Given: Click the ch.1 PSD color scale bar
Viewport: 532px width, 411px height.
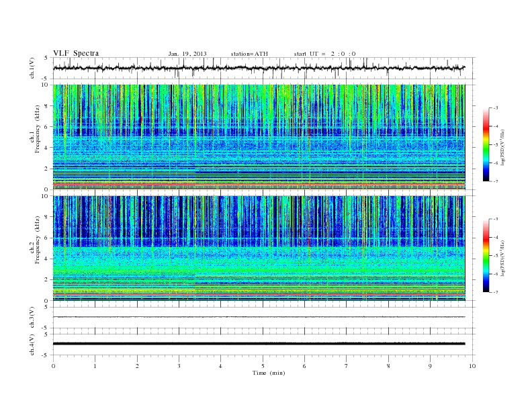Looking at the screenshot, I should pyautogui.click(x=486, y=144).
